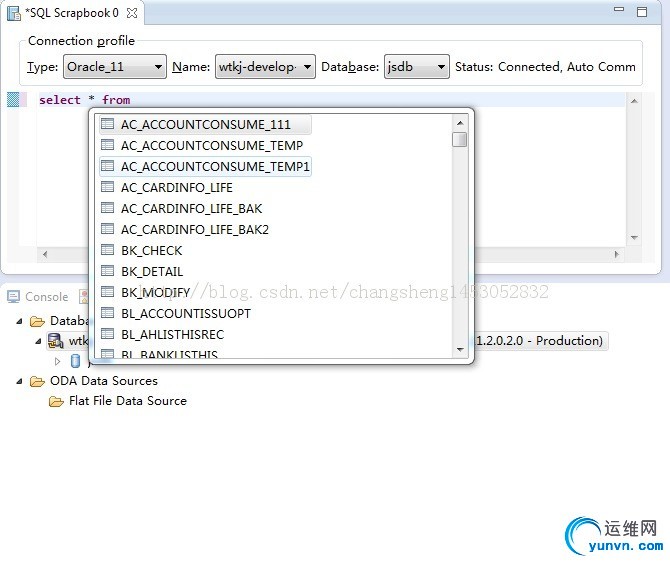Click the Console tab monitor icon
670x563 pixels.
pos(13,296)
